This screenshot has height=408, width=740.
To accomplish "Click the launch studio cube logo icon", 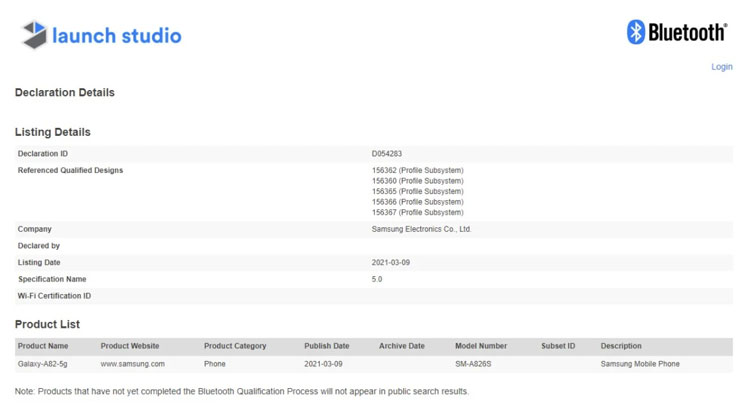I will 36,35.
